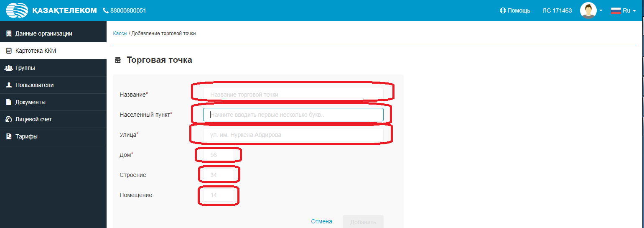Click the Строение label
The height and width of the screenshot is (228, 644).
[x=133, y=175]
